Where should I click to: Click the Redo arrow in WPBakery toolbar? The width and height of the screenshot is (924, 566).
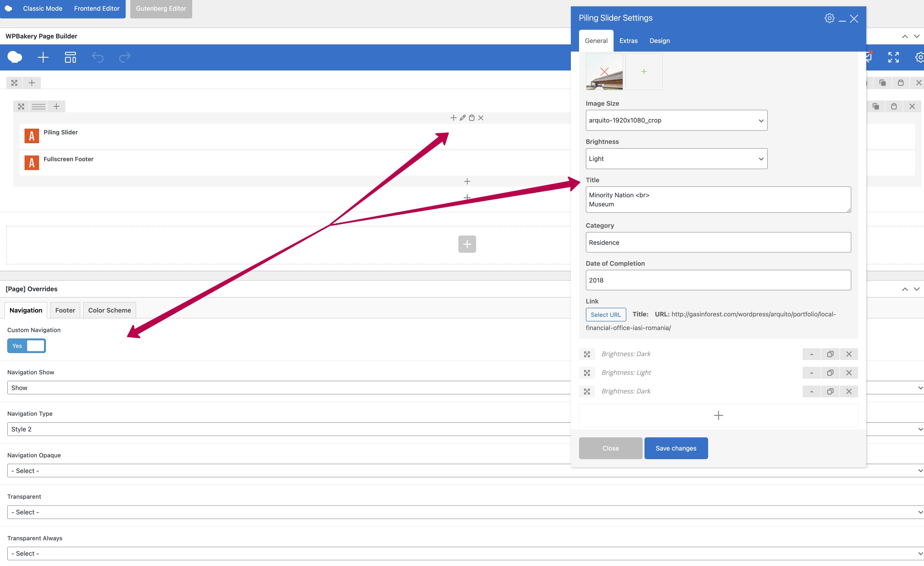click(125, 57)
